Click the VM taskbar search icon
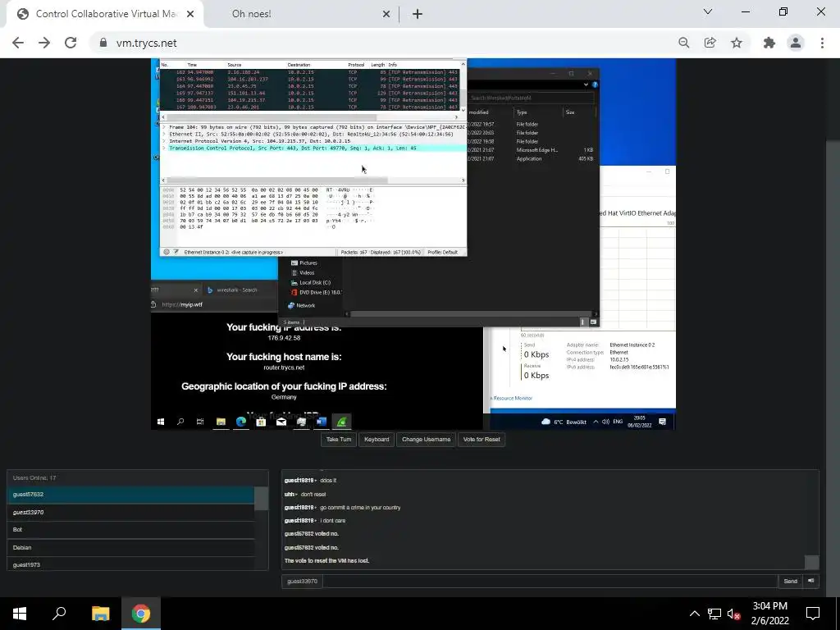 pos(180,422)
